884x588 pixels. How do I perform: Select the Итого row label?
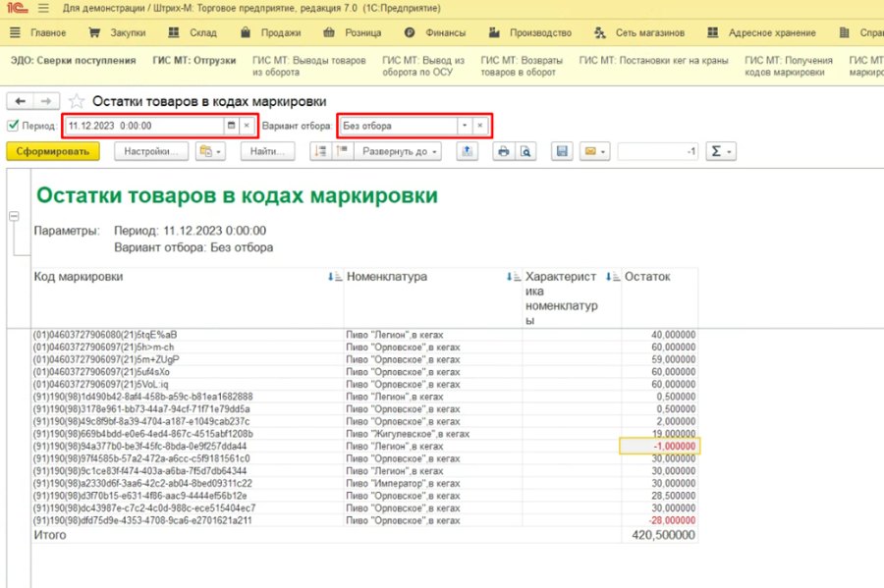tap(50, 535)
